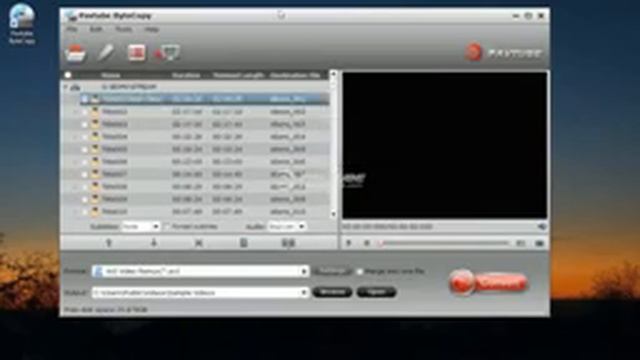Open the Edit menu
Viewport: 640px width, 360px height.
point(96,29)
